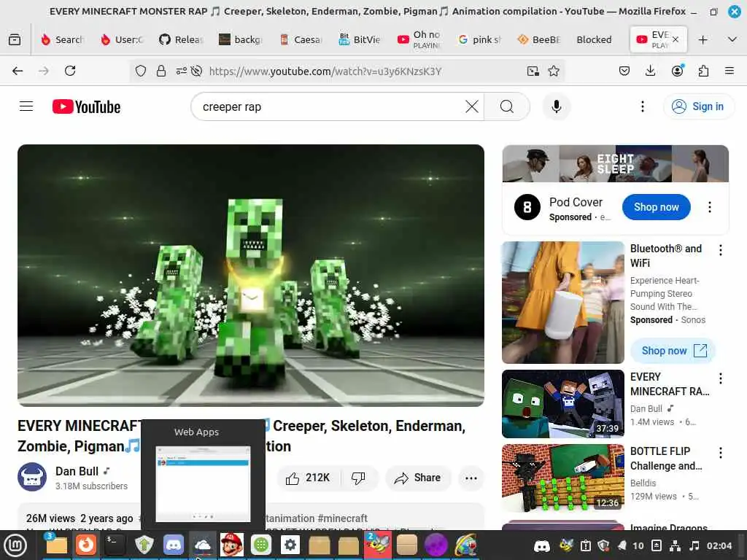Open a new browser tab
The width and height of the screenshot is (747, 560).
[703, 39]
